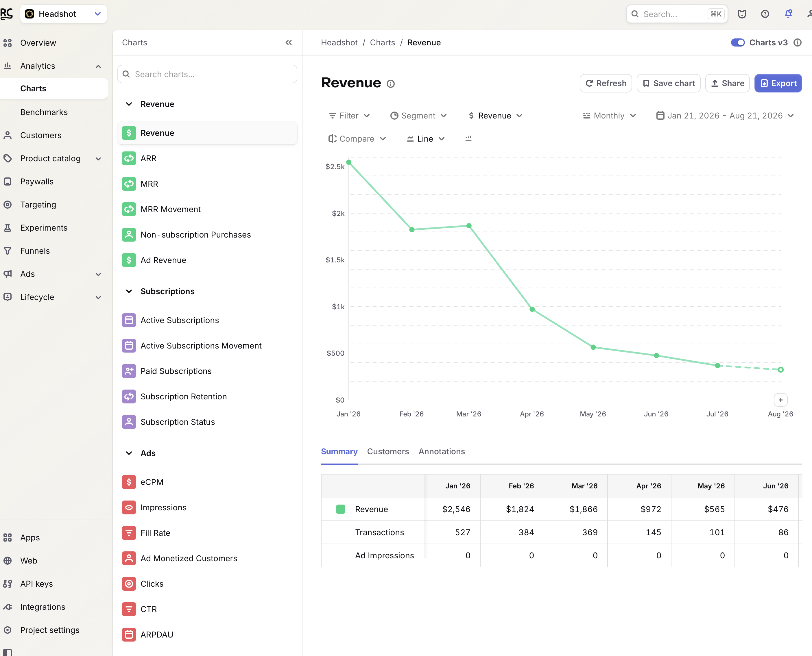The image size is (812, 656).
Task: Click the stacked chart options icon beside Line
Action: 468,139
